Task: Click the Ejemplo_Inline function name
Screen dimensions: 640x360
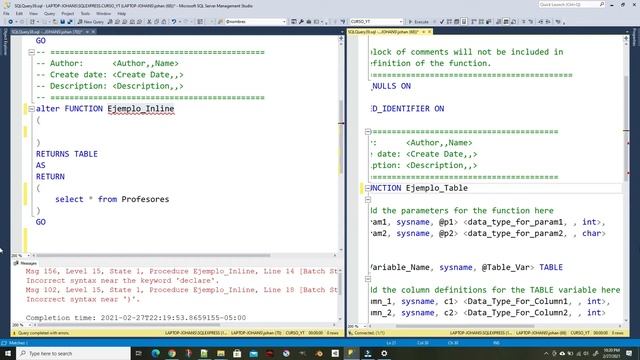Action: pos(141,109)
